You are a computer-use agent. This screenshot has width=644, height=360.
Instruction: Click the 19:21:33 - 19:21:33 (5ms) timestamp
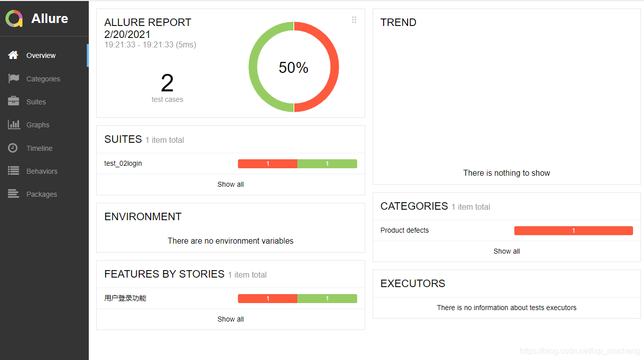click(150, 45)
